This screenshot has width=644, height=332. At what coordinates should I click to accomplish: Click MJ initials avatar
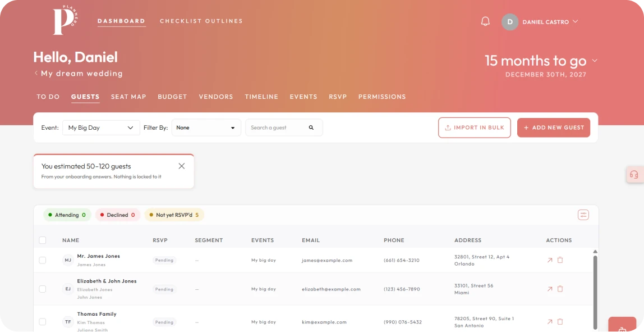click(68, 260)
